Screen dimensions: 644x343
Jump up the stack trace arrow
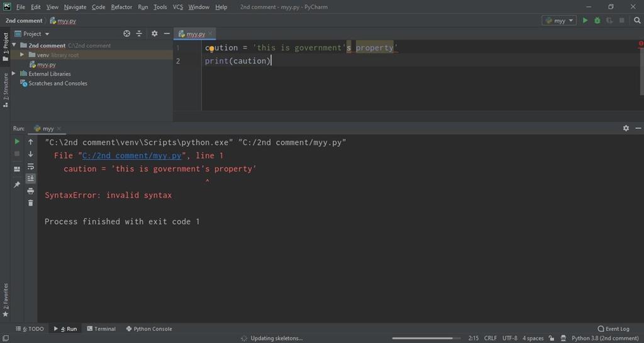coord(31,141)
